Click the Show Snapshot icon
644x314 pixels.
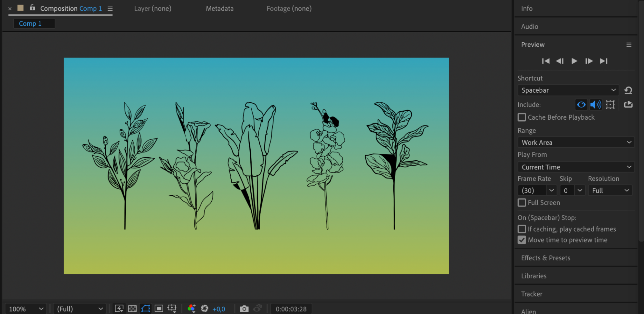tap(257, 309)
